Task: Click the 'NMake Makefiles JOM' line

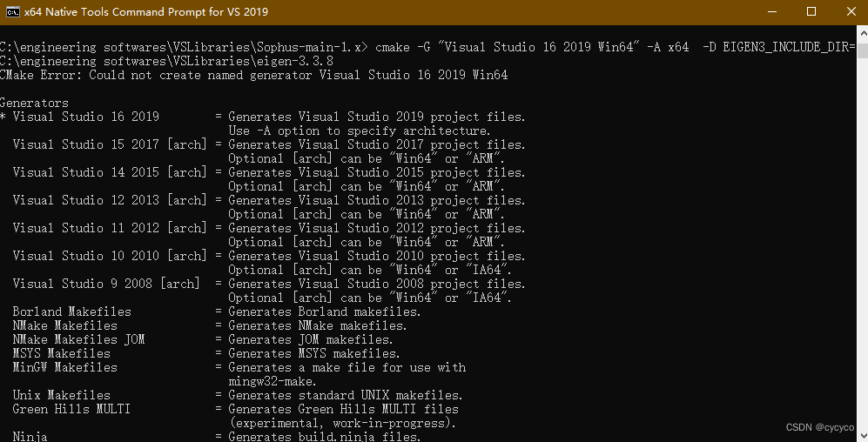Action: [78, 339]
